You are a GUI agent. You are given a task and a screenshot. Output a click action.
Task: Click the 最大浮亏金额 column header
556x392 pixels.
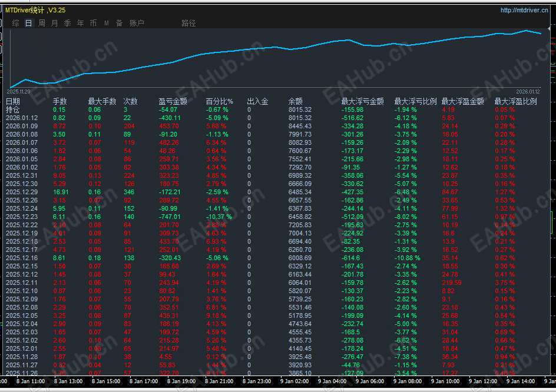point(362,101)
